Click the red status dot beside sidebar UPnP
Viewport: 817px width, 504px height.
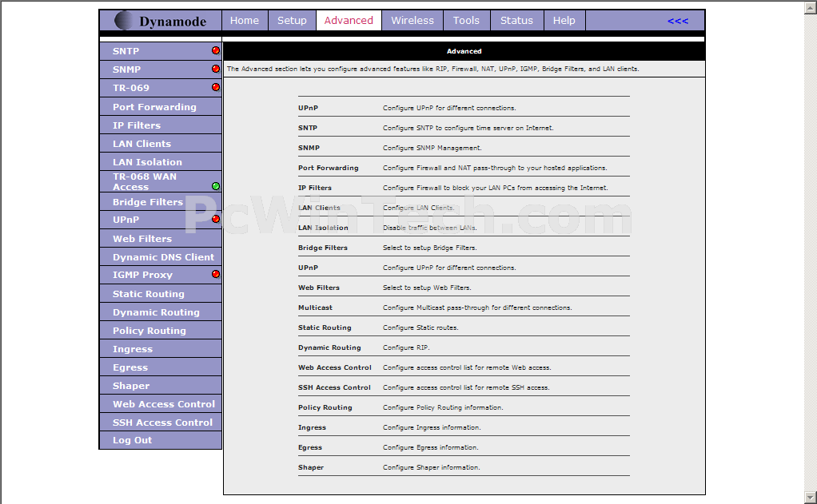pos(216,219)
